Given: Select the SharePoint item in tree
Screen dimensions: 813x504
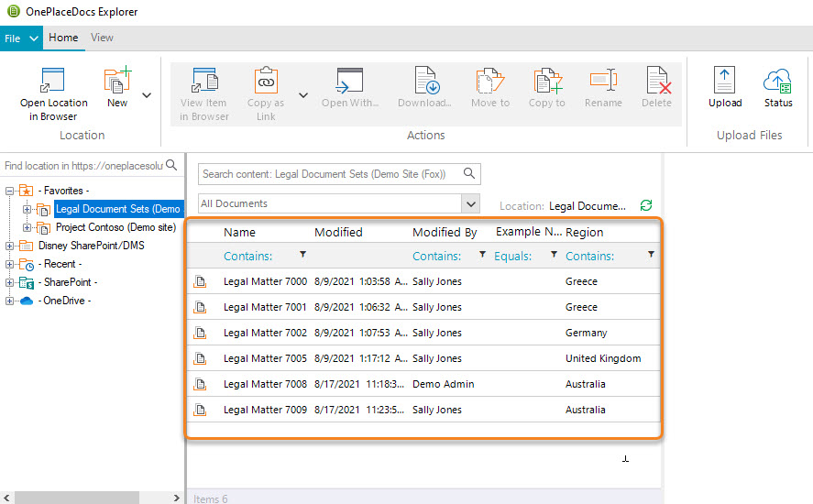Looking at the screenshot, I should pyautogui.click(x=68, y=282).
